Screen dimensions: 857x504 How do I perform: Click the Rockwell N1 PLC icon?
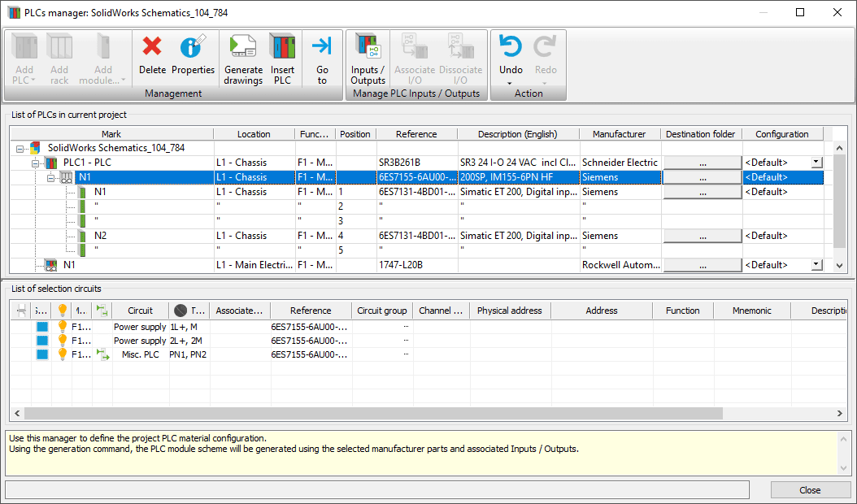[x=51, y=264]
